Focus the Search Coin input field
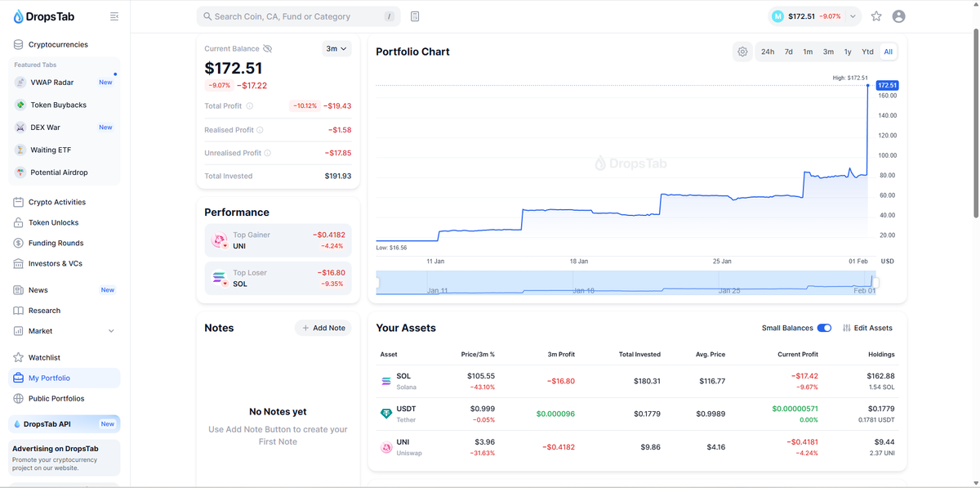Viewport: 980px width, 488px height. [298, 16]
